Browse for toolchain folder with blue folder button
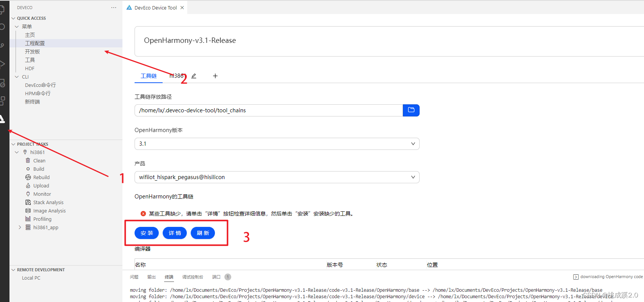Screen dimensions: 644x302 coord(411,110)
